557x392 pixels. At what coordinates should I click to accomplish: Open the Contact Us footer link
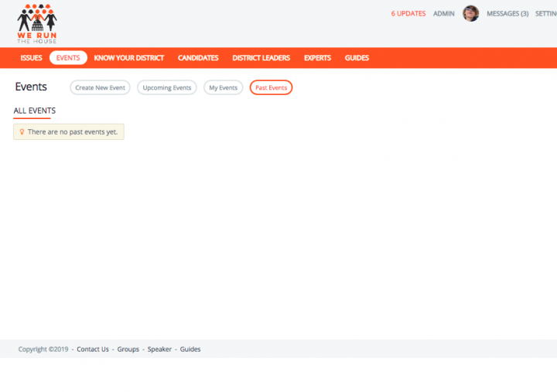point(93,349)
